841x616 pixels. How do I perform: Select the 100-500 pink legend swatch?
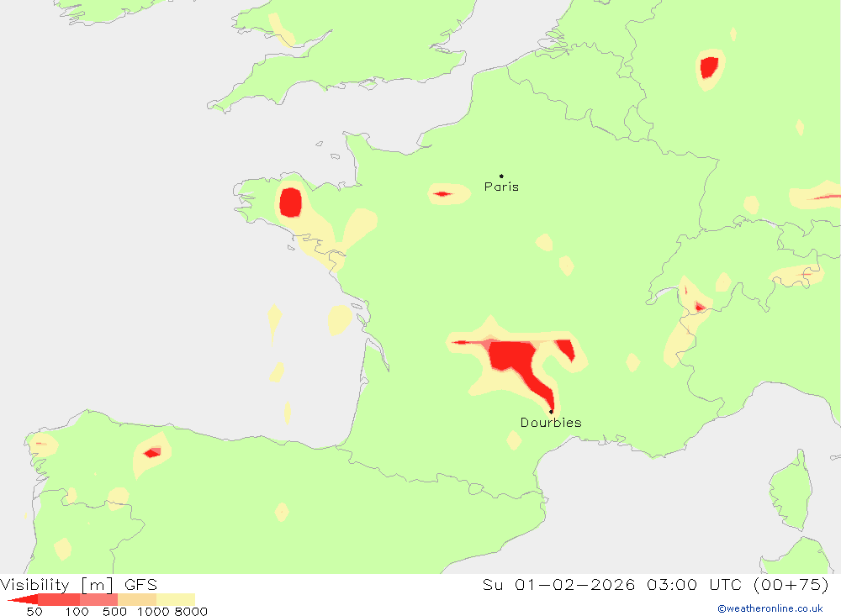[98, 599]
